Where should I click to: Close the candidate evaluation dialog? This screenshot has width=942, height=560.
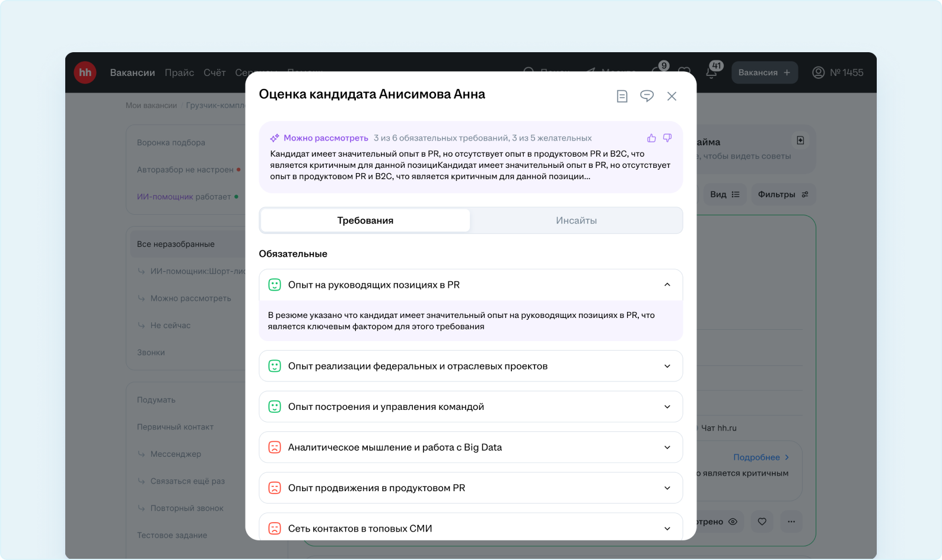pyautogui.click(x=672, y=96)
